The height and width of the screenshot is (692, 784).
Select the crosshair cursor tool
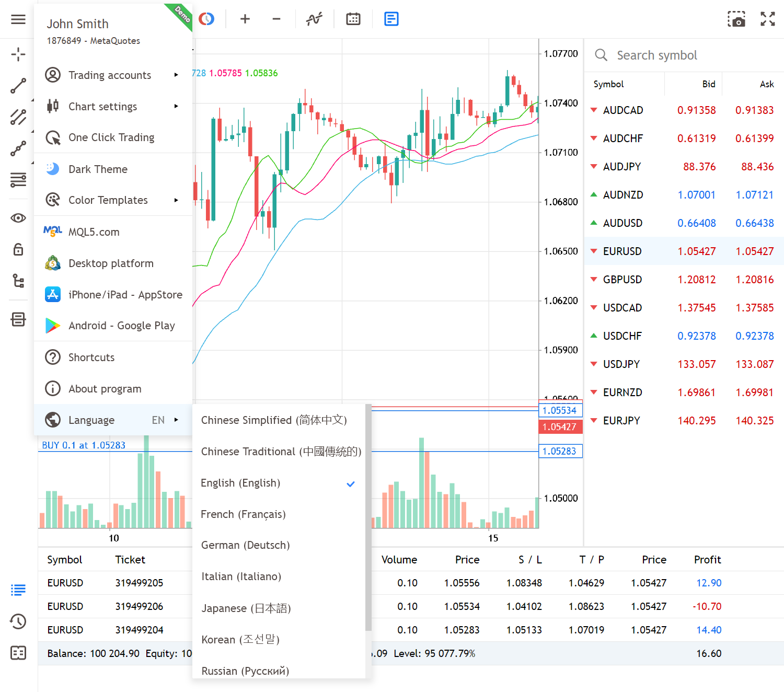[18, 54]
